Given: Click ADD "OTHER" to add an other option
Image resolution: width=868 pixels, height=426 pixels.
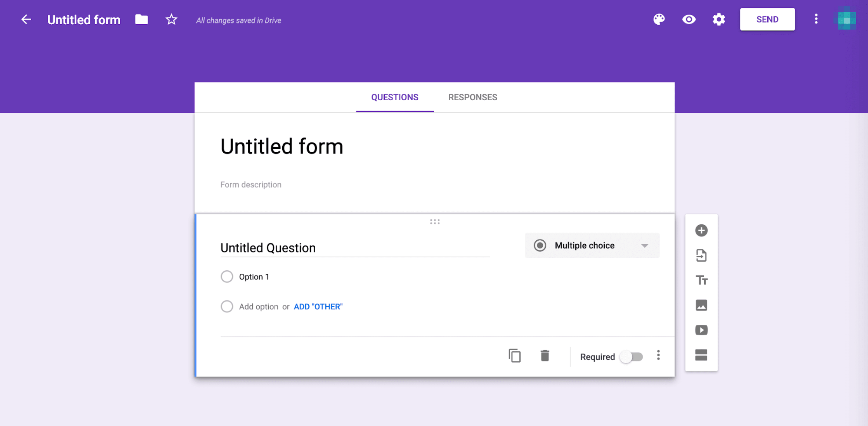Looking at the screenshot, I should pyautogui.click(x=318, y=306).
